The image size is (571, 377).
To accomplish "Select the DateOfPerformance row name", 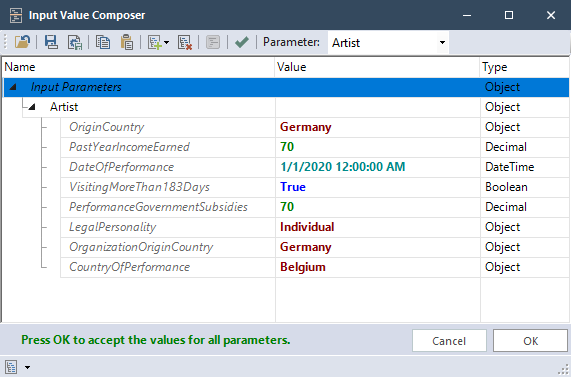I will [122, 167].
